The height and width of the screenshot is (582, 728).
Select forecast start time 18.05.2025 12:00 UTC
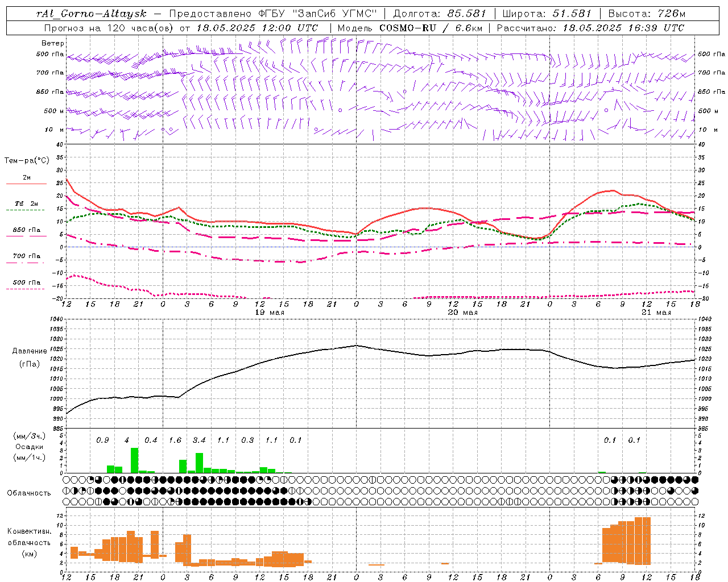[x=257, y=28]
